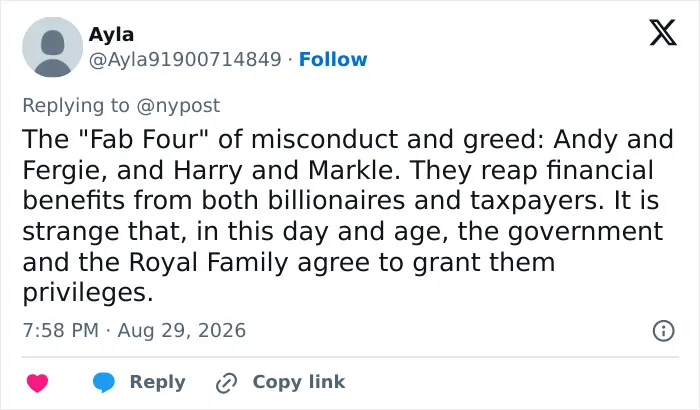
Task: Click the "Fab Four" phrase in post
Action: (x=144, y=139)
